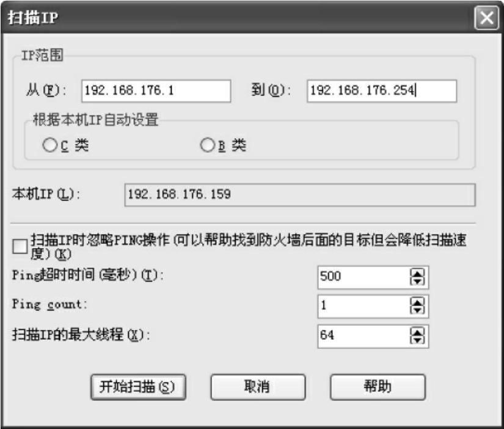504x429 pixels.
Task: Click the 根据本机IP自动设置 group label
Action: point(95,120)
